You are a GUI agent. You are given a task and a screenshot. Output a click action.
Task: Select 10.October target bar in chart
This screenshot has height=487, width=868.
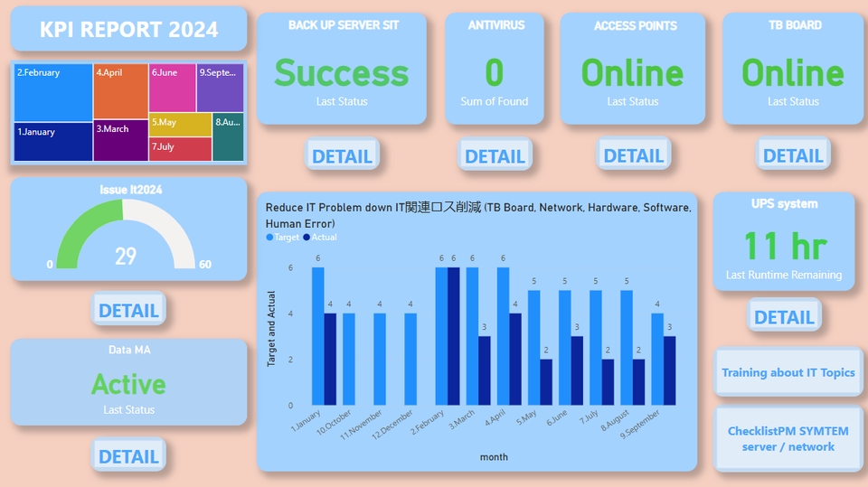click(x=349, y=360)
